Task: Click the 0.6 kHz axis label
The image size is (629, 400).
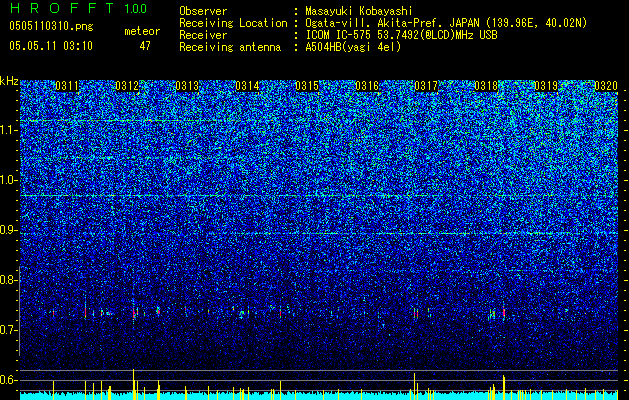Action: point(9,380)
